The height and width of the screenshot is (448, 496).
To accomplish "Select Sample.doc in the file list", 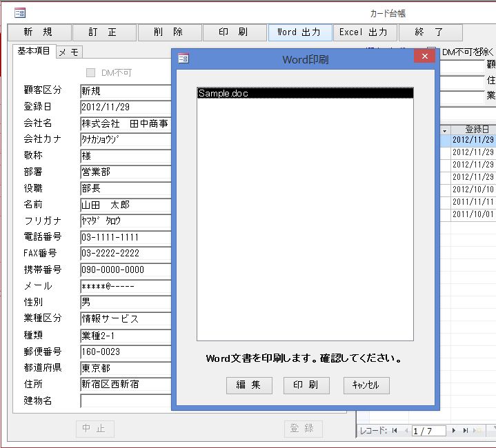I will coord(305,93).
